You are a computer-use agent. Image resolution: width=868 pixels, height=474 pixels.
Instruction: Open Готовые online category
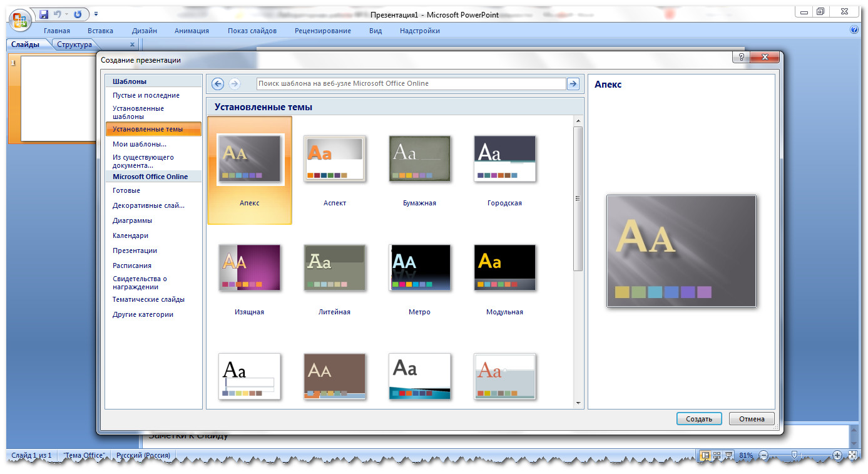coord(126,190)
